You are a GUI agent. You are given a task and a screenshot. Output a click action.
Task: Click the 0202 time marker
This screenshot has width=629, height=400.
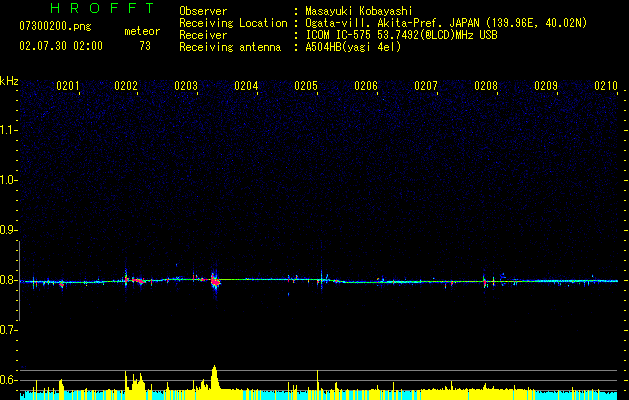pos(126,86)
